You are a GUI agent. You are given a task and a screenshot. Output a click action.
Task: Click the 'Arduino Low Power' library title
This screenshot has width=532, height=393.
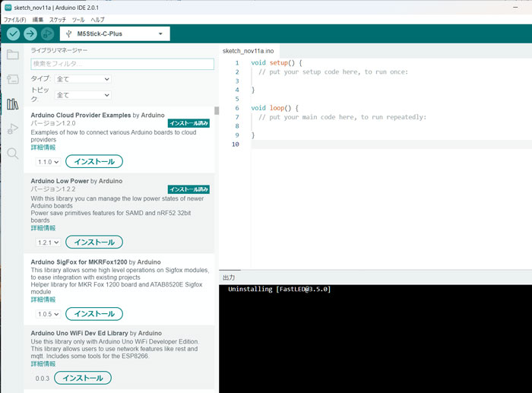click(60, 181)
